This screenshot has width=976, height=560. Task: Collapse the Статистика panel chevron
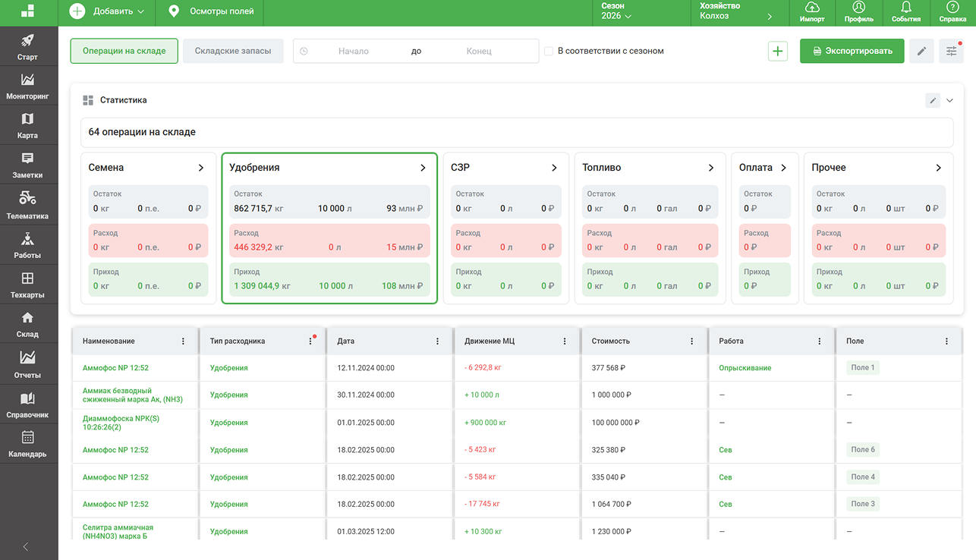(949, 100)
